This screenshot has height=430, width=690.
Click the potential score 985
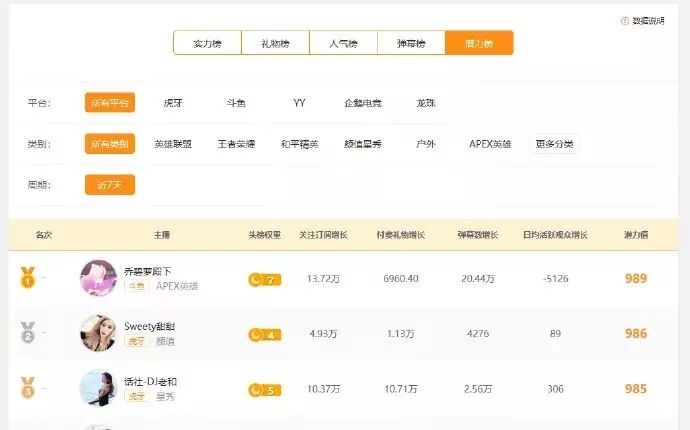click(636, 389)
